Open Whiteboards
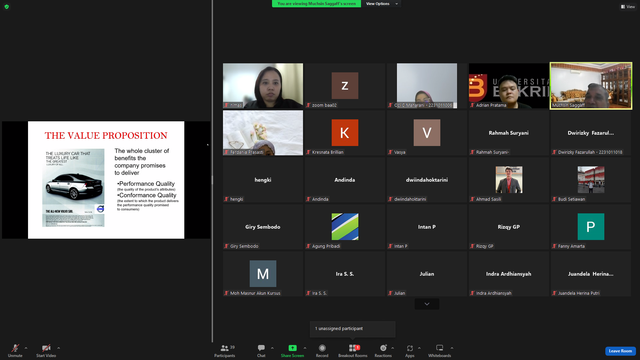This screenshot has height=360, width=640. (x=440, y=350)
